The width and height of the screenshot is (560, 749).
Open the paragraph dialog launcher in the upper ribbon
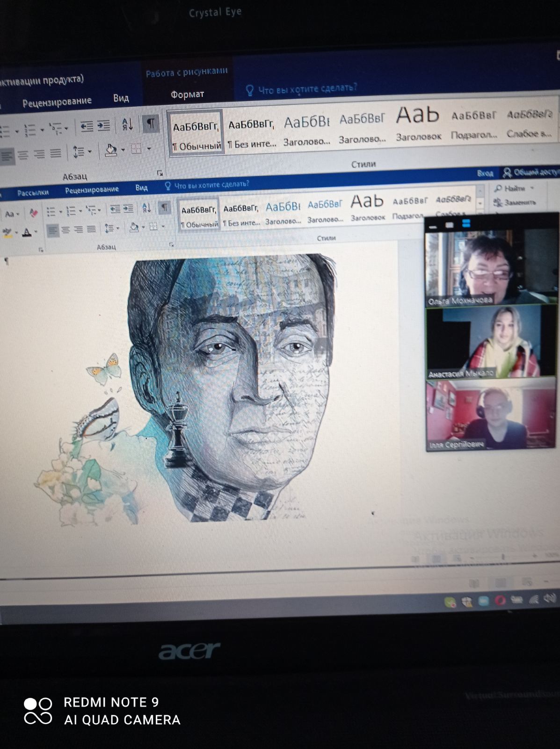[x=160, y=173]
